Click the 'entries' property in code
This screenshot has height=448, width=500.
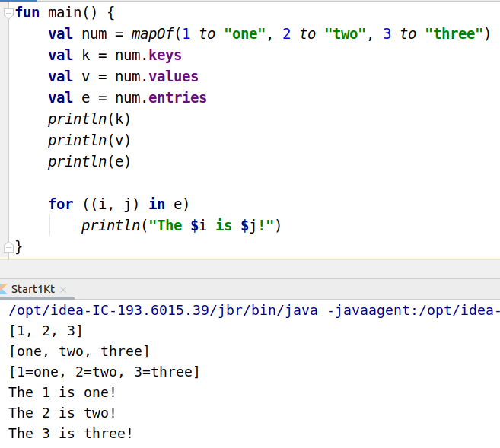click(x=177, y=97)
